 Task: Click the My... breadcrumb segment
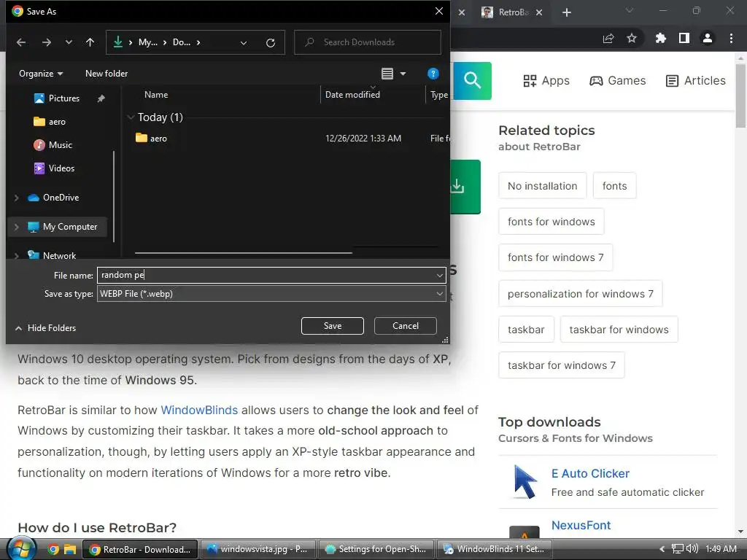coord(147,42)
